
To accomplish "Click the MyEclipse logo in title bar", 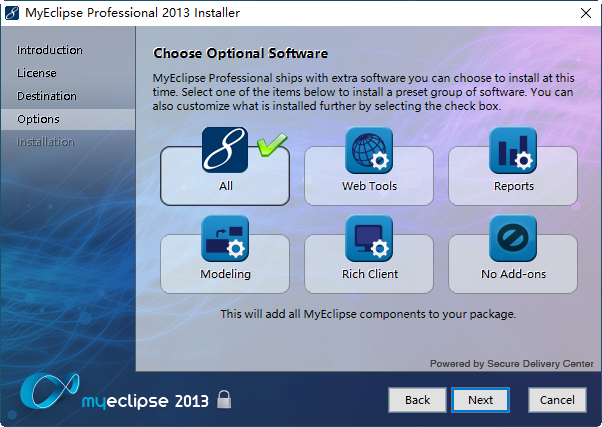I will coord(12,13).
